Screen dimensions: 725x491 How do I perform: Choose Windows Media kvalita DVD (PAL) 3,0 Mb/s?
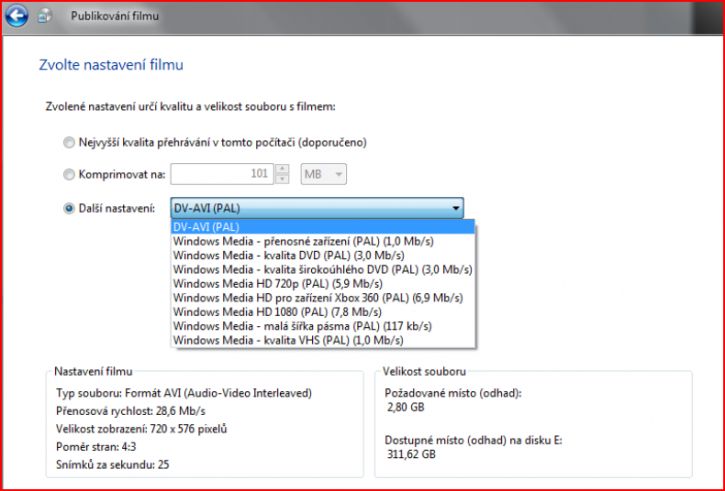(323, 255)
